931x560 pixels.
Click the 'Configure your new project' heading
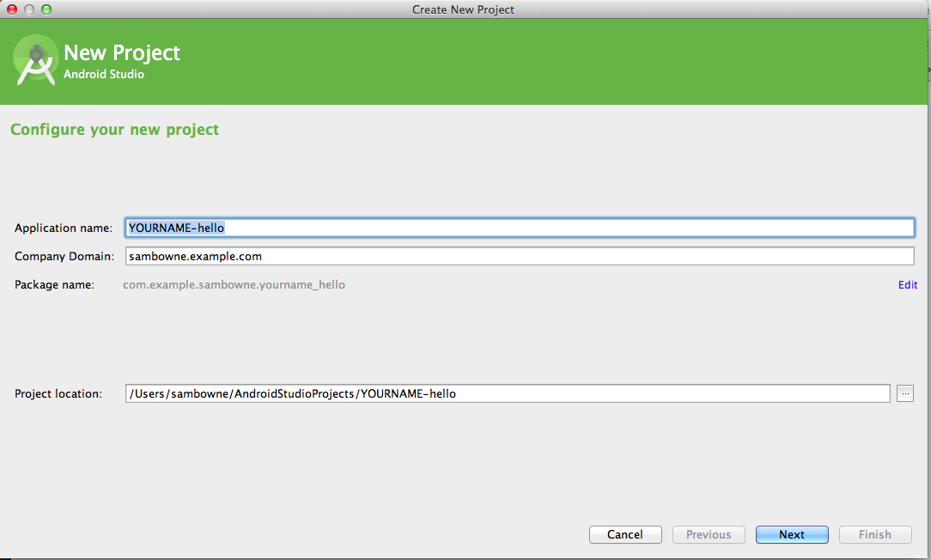coord(114,130)
